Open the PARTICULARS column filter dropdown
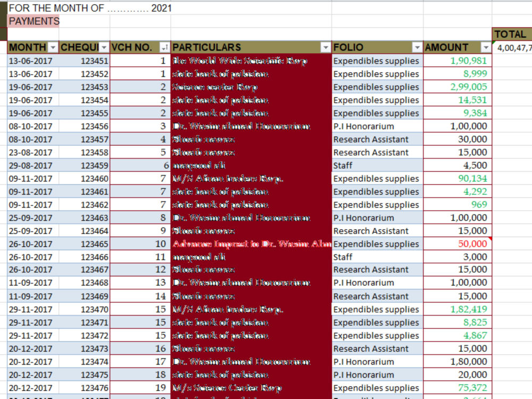The width and height of the screenshot is (532, 399). 326,47
